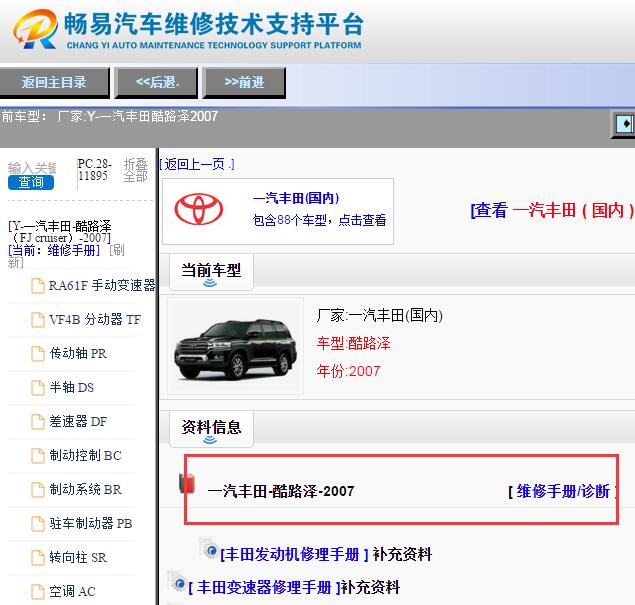Open 丰田发动机修理手册 link
Screen dimensions: 635x605
pos(294,554)
